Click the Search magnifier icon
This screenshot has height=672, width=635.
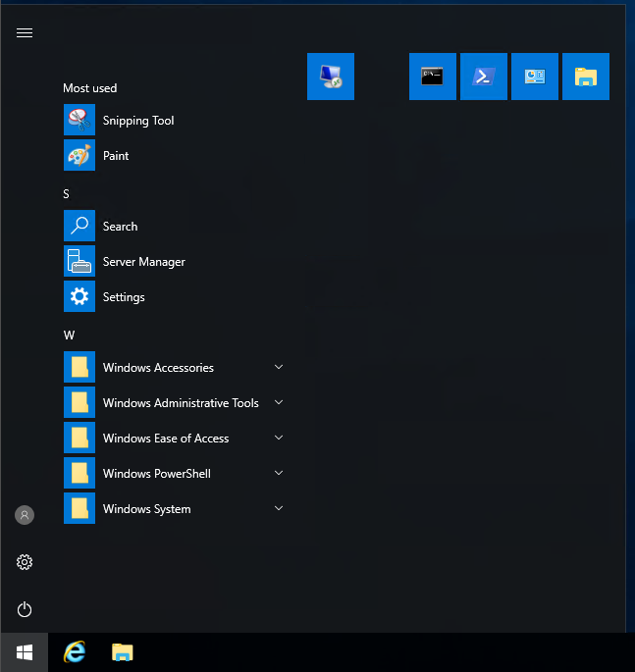coord(79,226)
